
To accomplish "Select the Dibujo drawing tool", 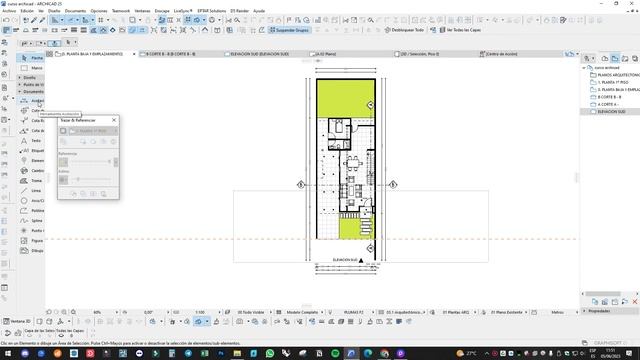I will [31, 251].
